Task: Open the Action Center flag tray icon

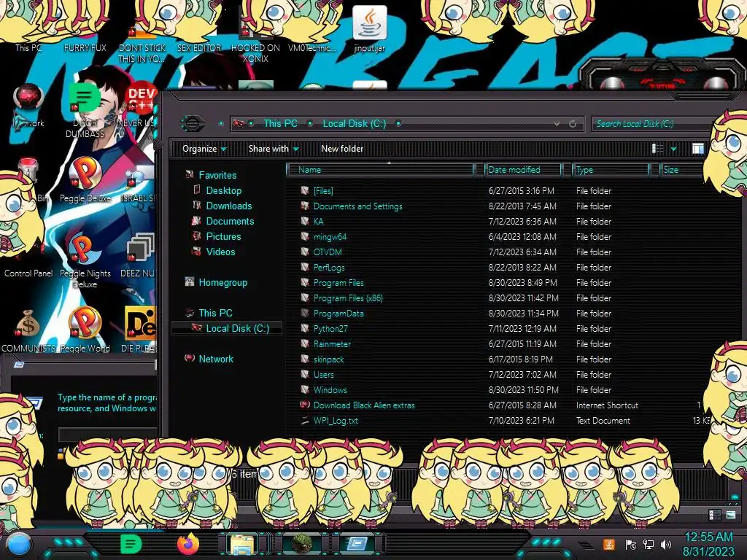Action: tap(630, 544)
